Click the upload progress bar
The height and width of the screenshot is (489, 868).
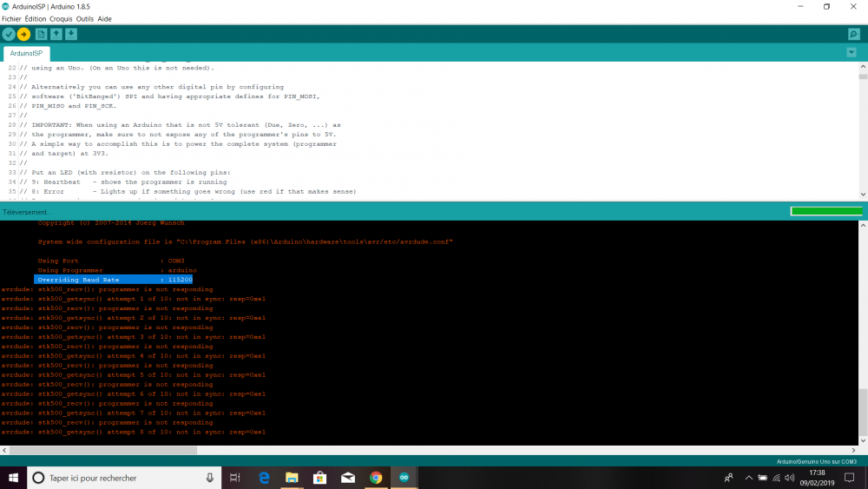coord(826,211)
